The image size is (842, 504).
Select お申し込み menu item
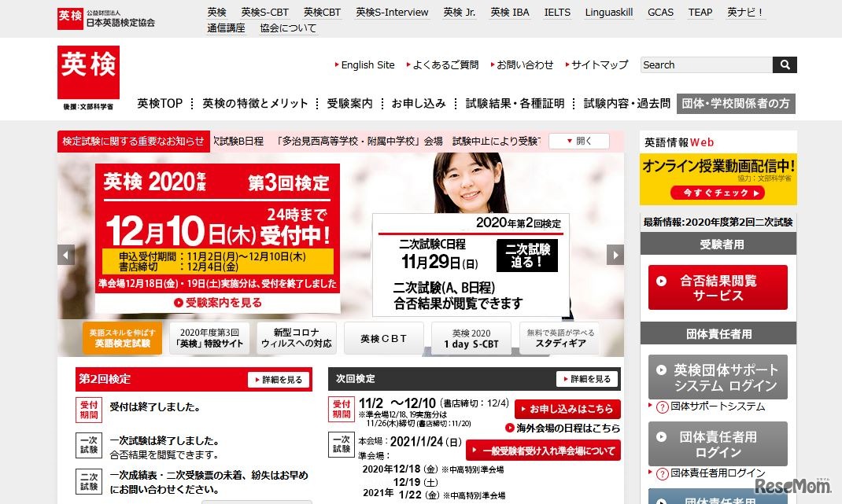(419, 103)
